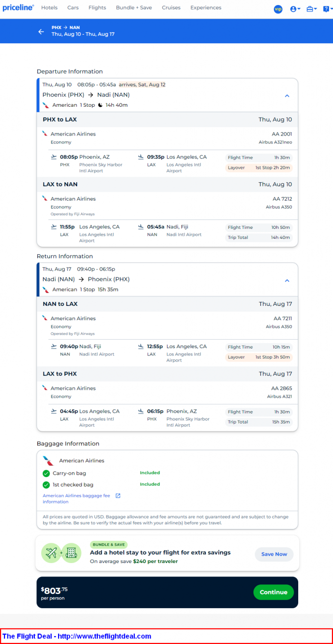Collapse the return flight details chevron
Screen dimensions: 333x644
tap(287, 281)
